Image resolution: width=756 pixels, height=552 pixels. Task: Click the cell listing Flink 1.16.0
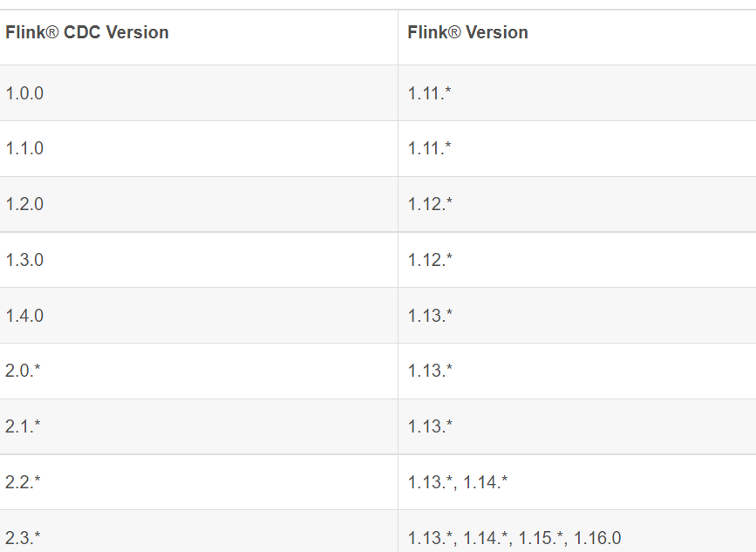pos(514,538)
